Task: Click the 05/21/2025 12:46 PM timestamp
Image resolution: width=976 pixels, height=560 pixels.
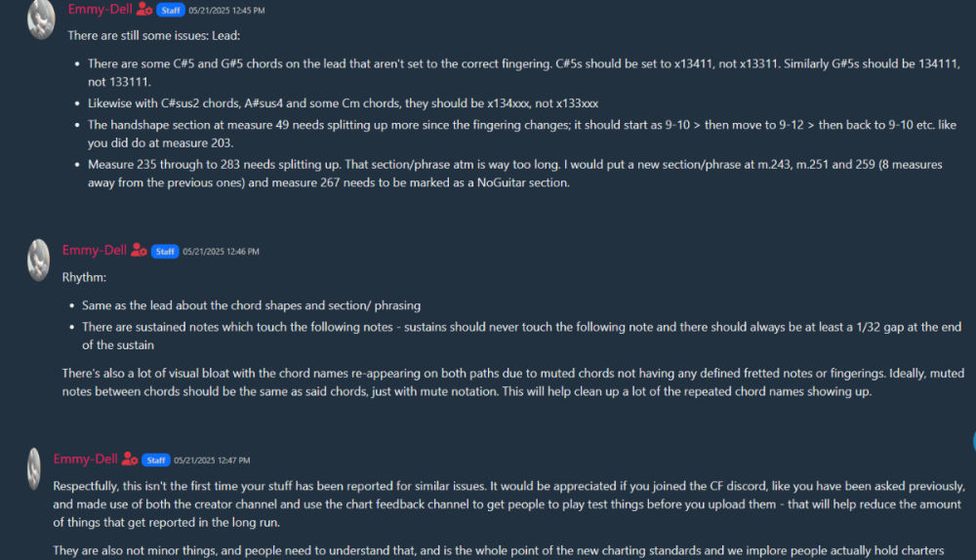Action: point(221,252)
